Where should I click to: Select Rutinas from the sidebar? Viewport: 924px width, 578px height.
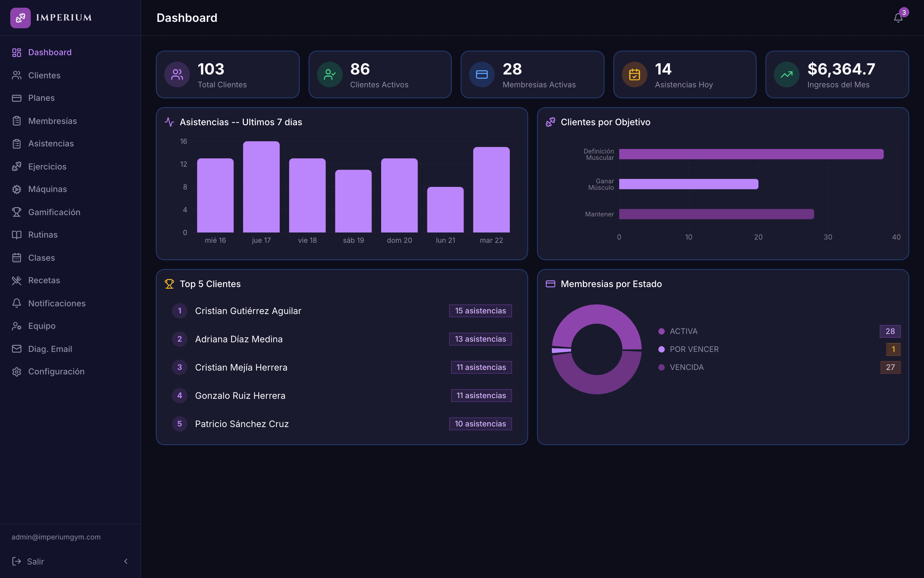70,235
